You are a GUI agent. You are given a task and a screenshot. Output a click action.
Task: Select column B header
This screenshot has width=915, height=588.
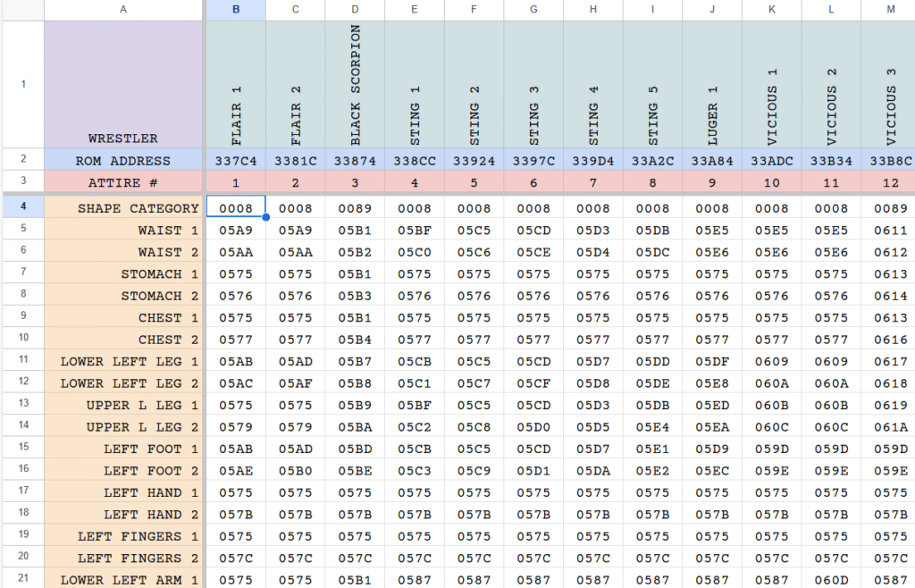tap(235, 11)
